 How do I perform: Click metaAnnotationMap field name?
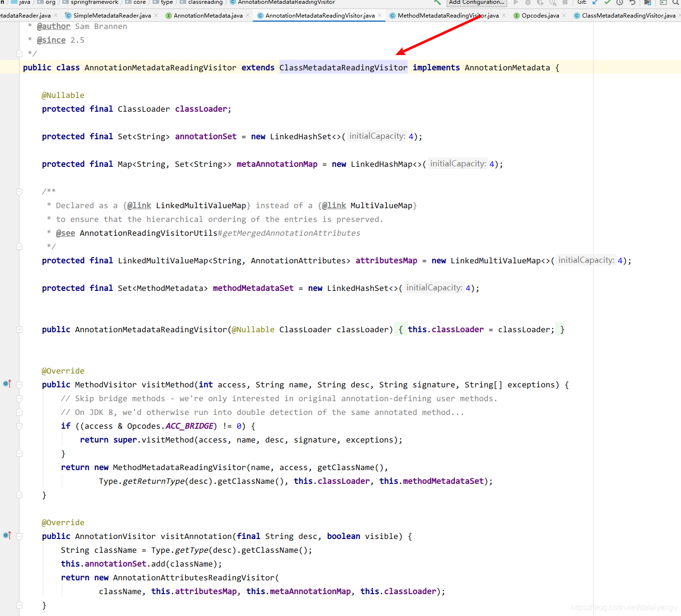tap(277, 164)
